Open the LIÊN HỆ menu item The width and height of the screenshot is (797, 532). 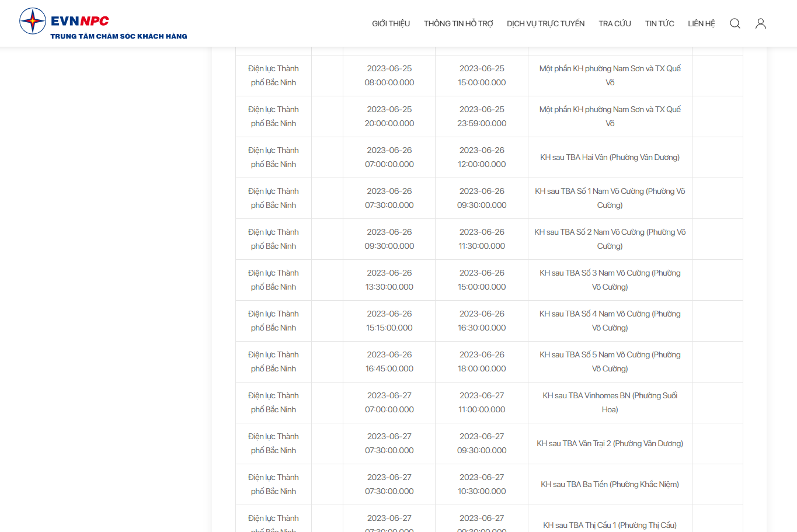pyautogui.click(x=701, y=23)
